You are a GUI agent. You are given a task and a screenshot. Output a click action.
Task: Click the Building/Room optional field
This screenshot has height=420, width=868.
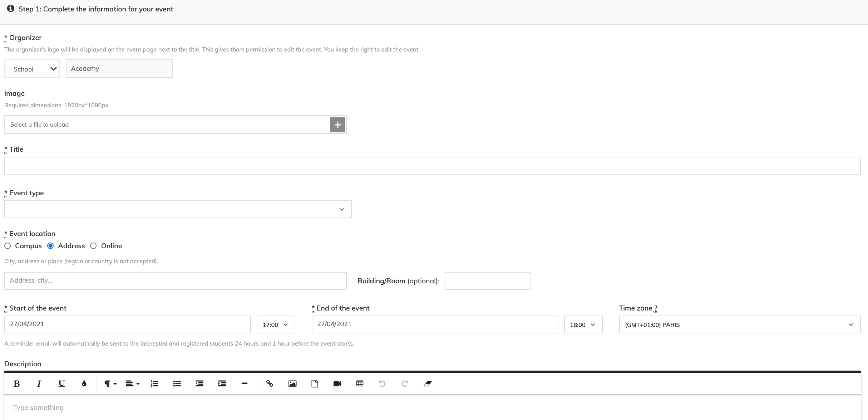pos(487,281)
